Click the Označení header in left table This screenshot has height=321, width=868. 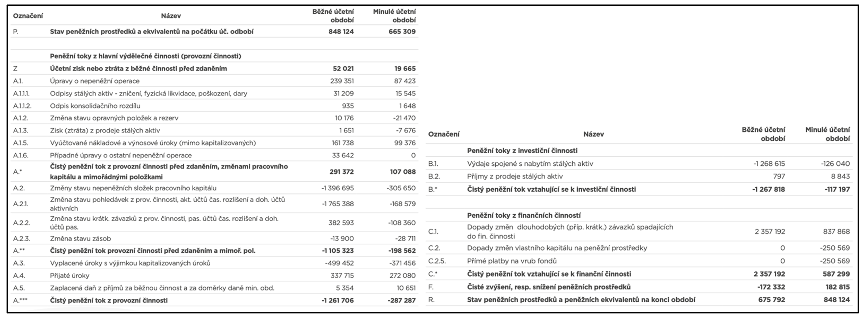(28, 16)
